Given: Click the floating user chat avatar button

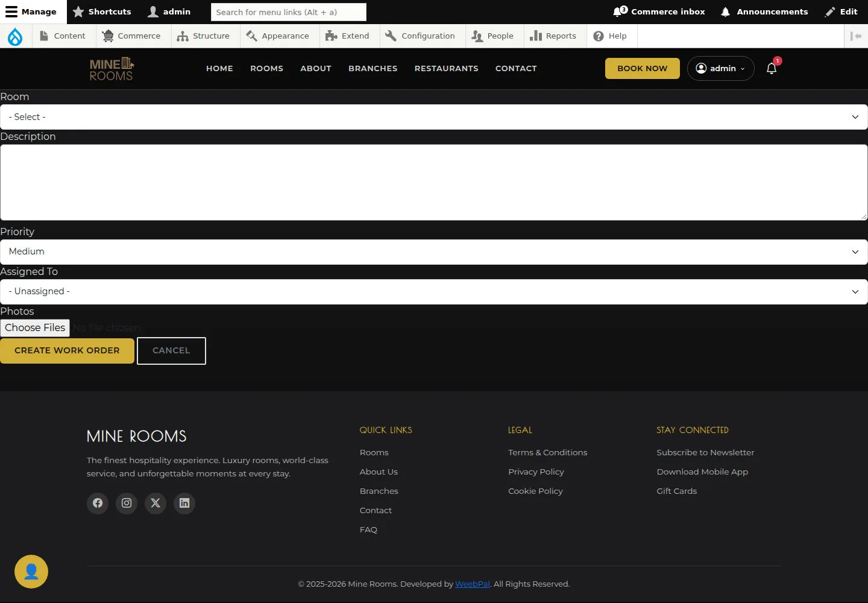Looking at the screenshot, I should [31, 572].
